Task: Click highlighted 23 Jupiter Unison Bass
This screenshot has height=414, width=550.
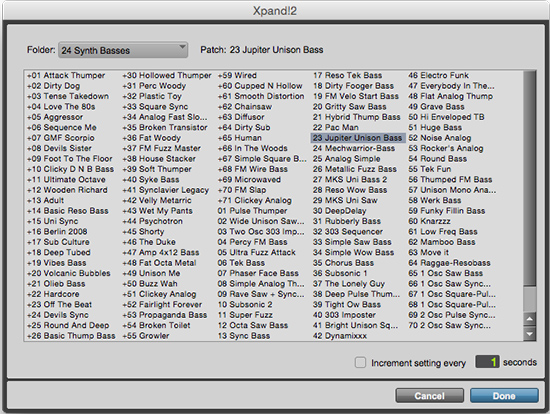Action: click(358, 138)
